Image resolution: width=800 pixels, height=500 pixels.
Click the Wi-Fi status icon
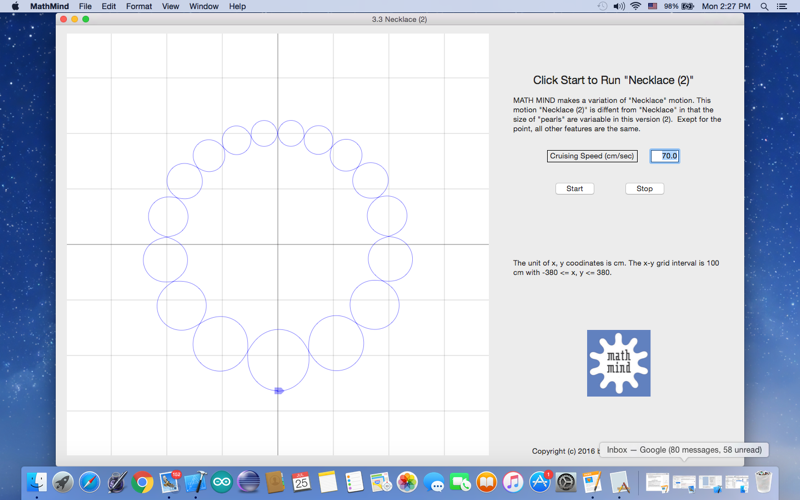point(635,6)
